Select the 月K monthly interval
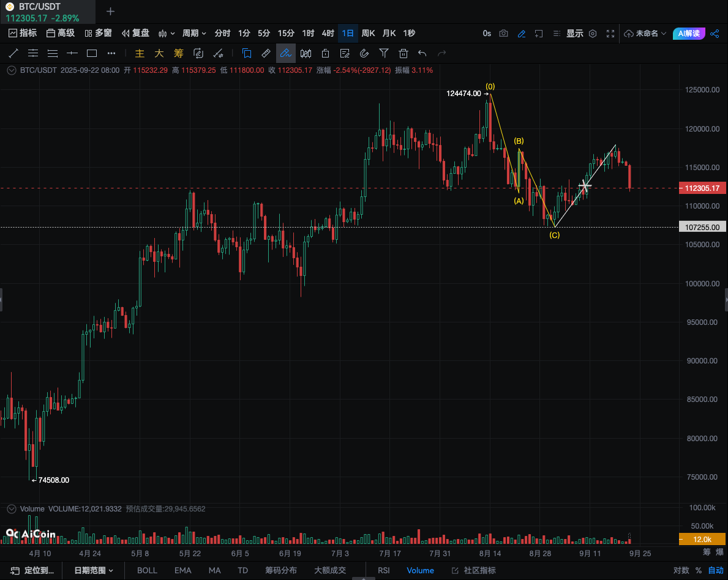The height and width of the screenshot is (580, 728). pos(389,33)
